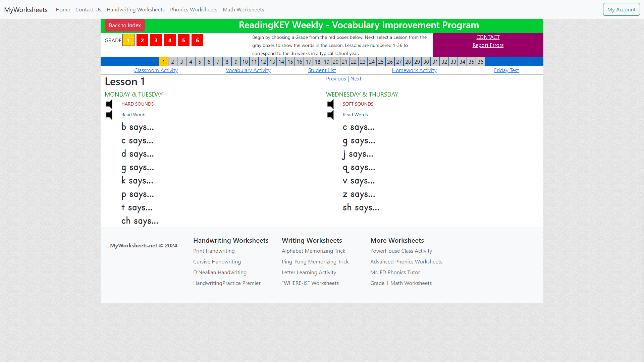
Task: Click "ch says..." word
Action: click(140, 221)
